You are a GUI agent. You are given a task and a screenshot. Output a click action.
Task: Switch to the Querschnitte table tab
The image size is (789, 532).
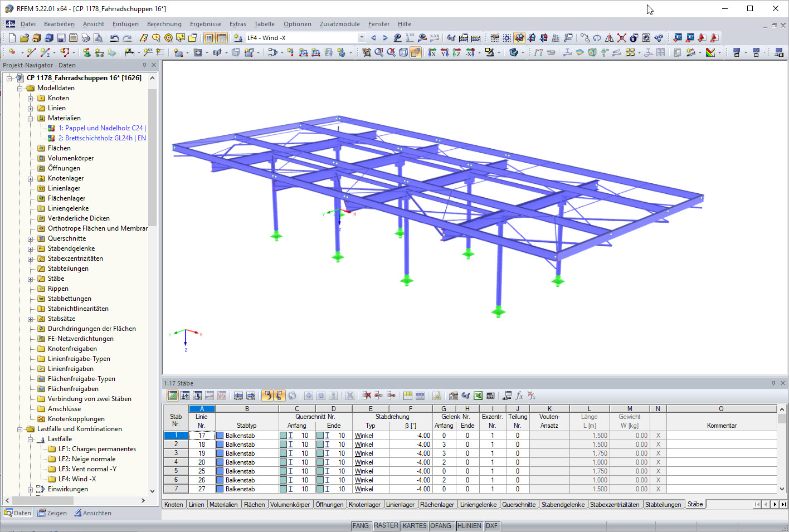click(x=519, y=504)
